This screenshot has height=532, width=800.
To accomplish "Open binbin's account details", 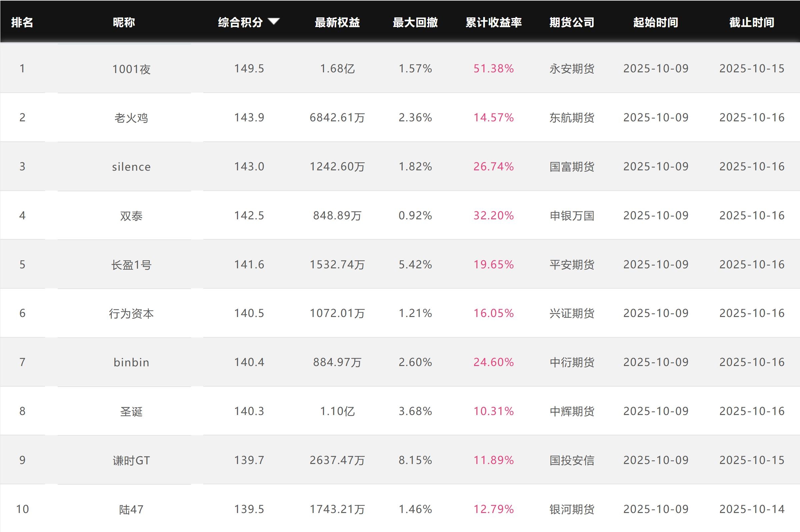I will [131, 362].
